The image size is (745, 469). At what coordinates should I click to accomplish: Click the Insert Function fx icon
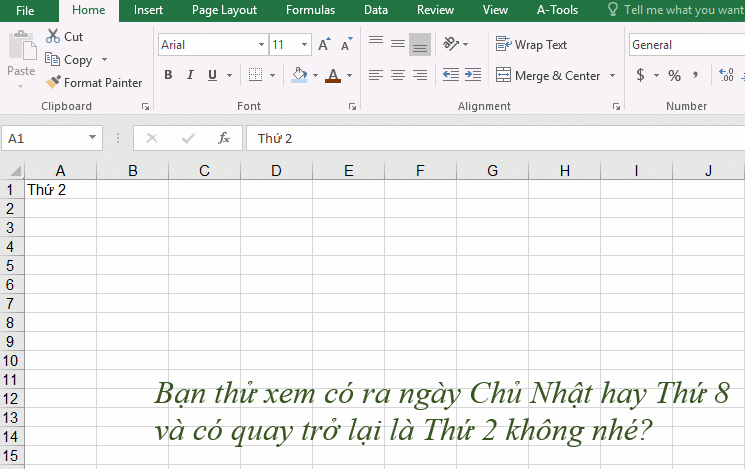(x=224, y=138)
